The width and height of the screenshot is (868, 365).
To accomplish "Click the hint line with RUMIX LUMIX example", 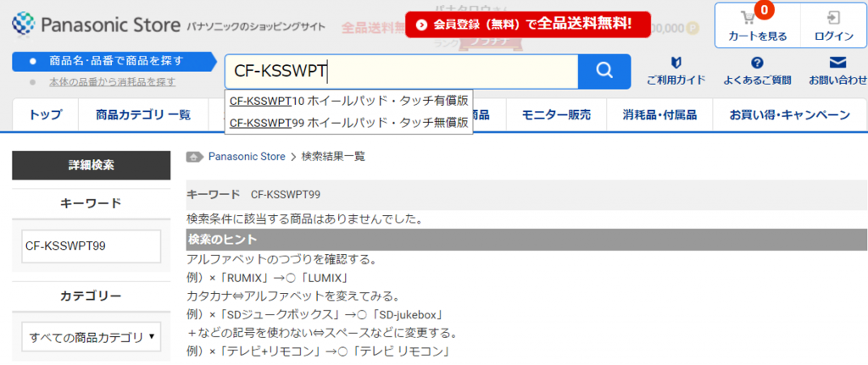I will point(267,278).
